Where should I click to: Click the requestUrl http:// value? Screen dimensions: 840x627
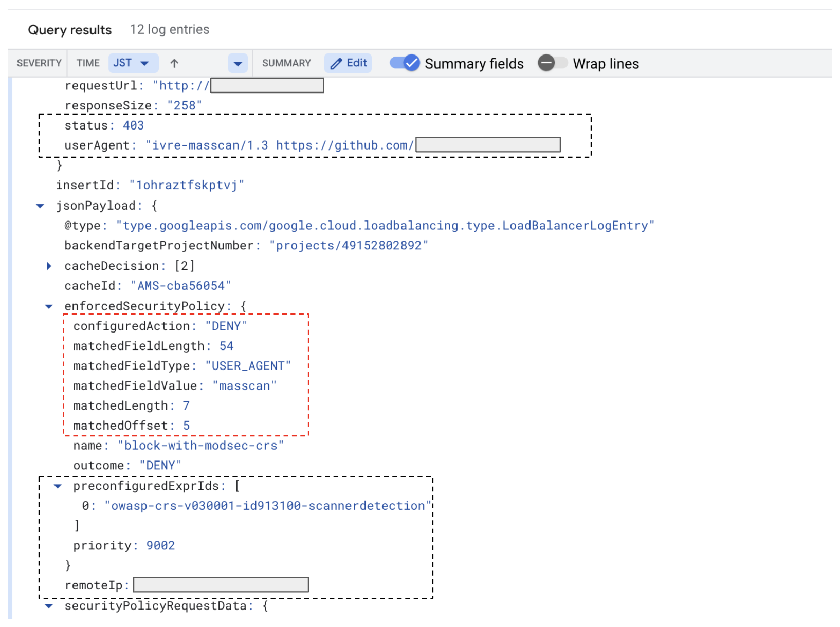point(181,86)
